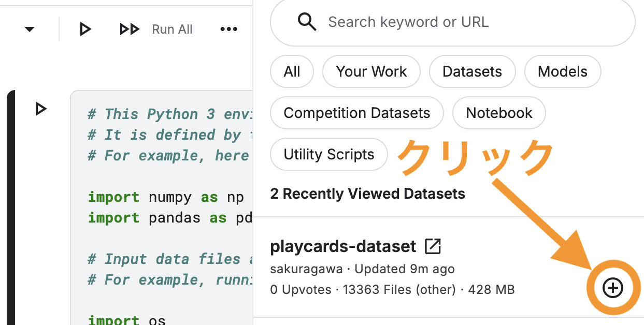
Task: Run the first notebook cell play icon
Action: [x=40, y=109]
